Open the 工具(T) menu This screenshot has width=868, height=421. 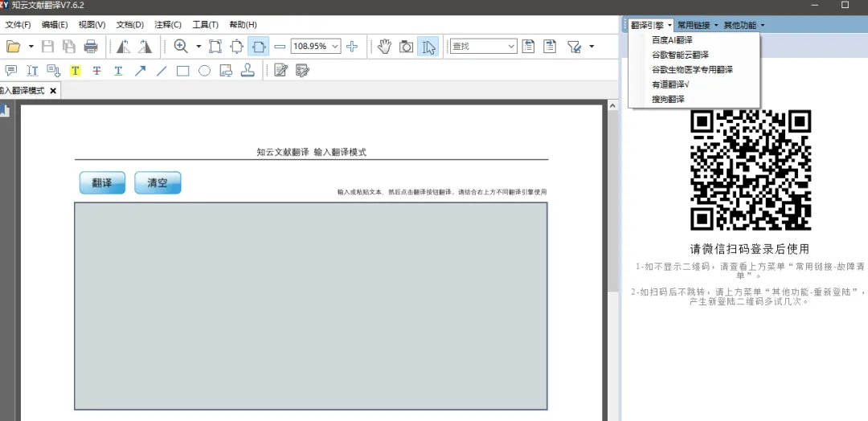click(206, 24)
